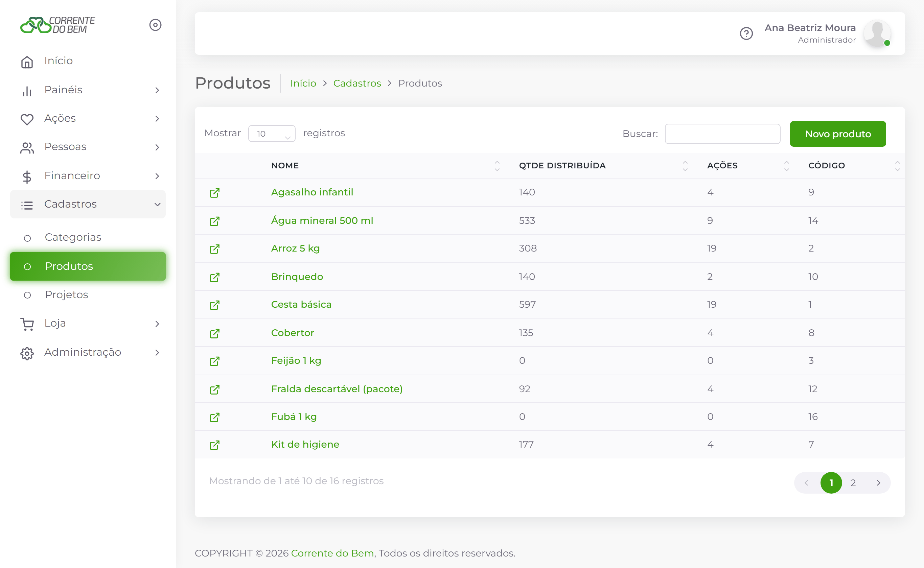Click the previous page arrow
924x568 pixels.
[806, 483]
